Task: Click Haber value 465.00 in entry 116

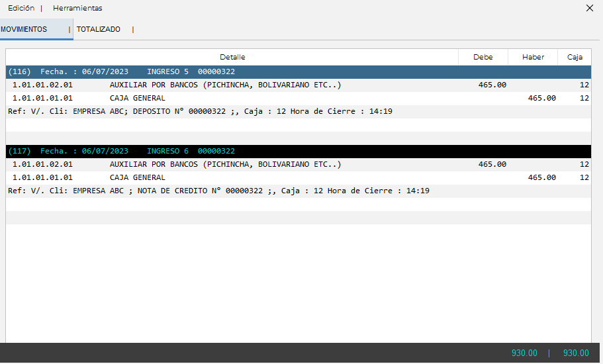Action: click(542, 98)
